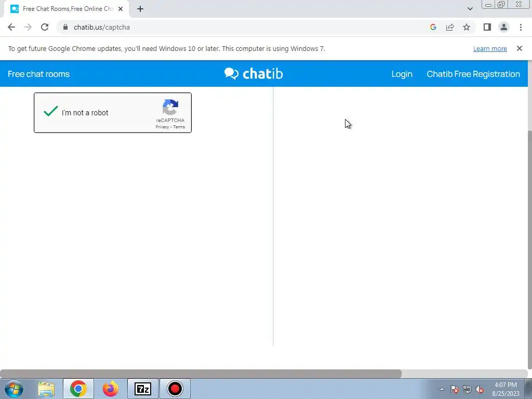Open Free chat rooms link

click(38, 74)
